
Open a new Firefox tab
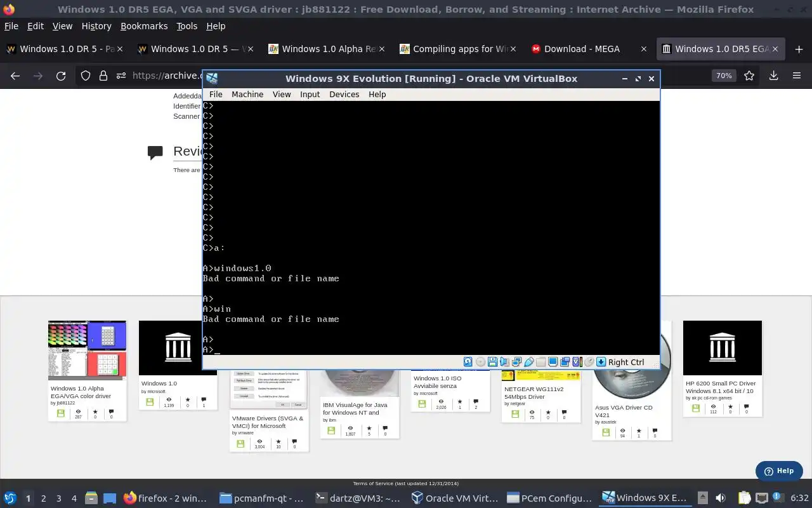coord(799,49)
